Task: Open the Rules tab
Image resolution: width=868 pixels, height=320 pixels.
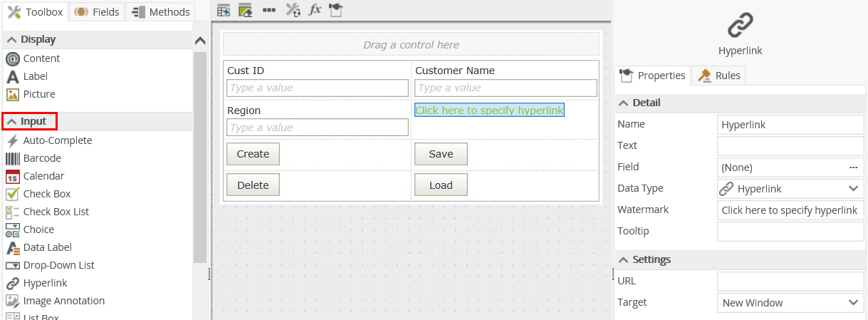Action: (x=720, y=76)
